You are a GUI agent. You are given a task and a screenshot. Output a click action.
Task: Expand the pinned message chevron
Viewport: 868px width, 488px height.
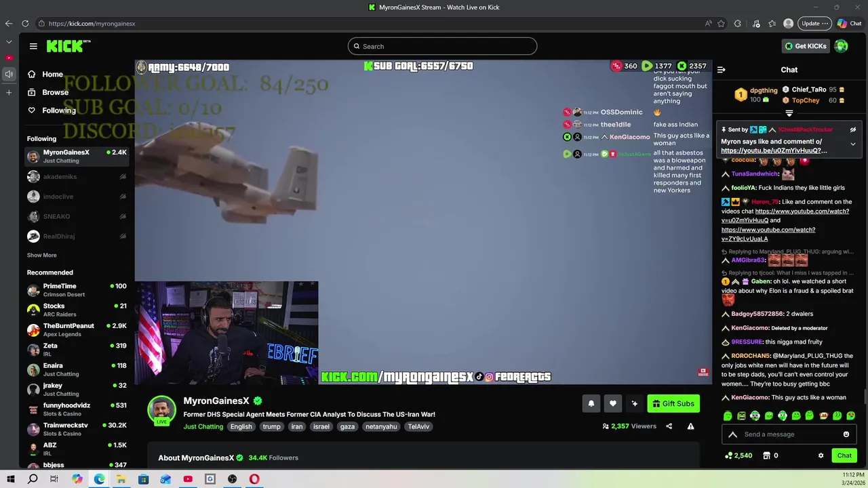point(853,144)
